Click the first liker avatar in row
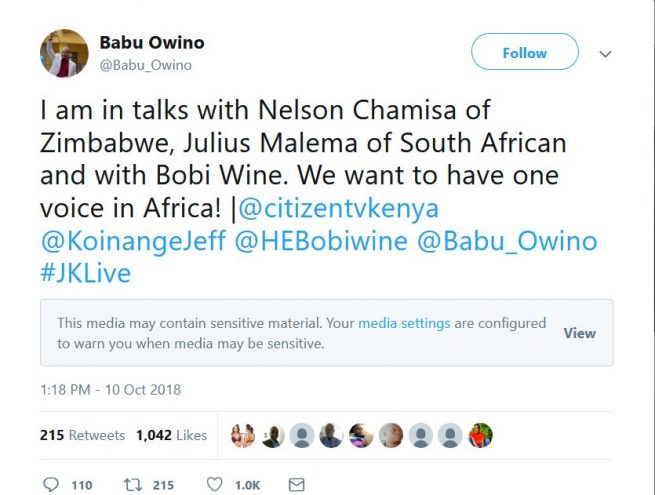The image size is (655, 495). point(242,435)
